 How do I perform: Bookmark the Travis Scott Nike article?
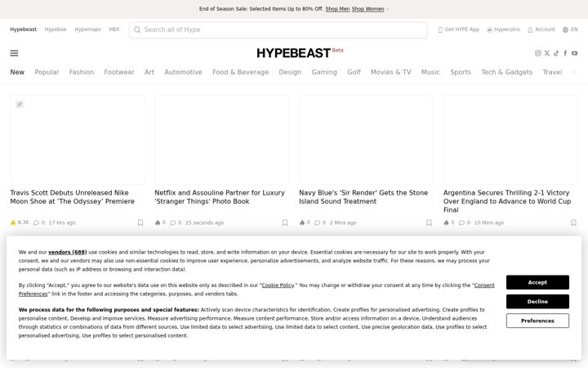point(140,222)
